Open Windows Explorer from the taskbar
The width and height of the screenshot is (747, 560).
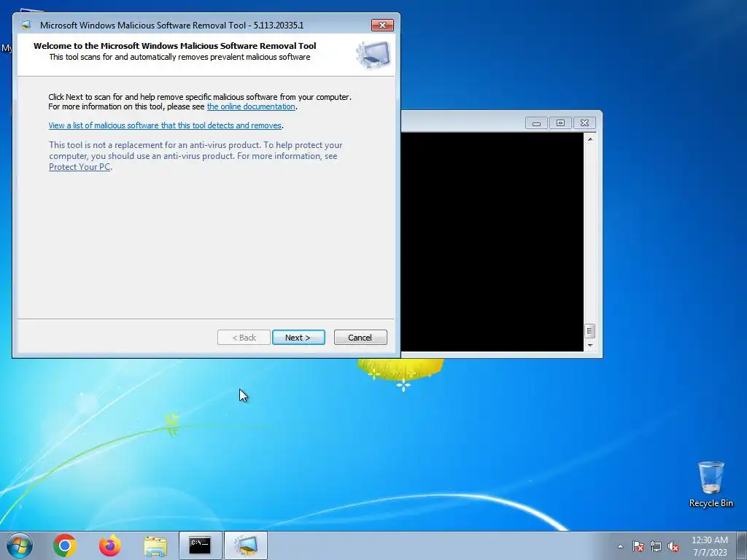pyautogui.click(x=155, y=546)
